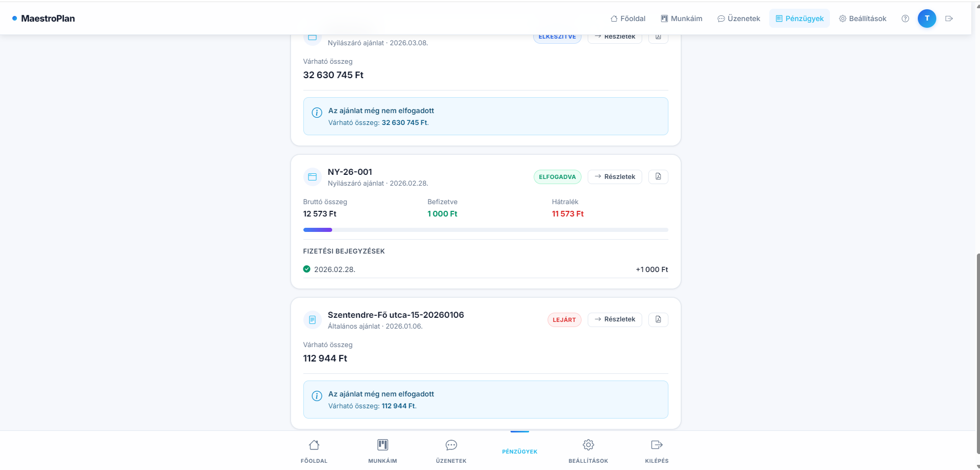Download PDF for NY-26-001 offer
980x470 pixels.
658,177
